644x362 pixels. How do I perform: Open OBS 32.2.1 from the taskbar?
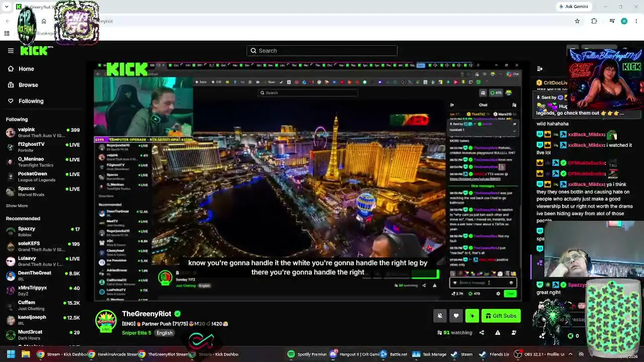539,354
